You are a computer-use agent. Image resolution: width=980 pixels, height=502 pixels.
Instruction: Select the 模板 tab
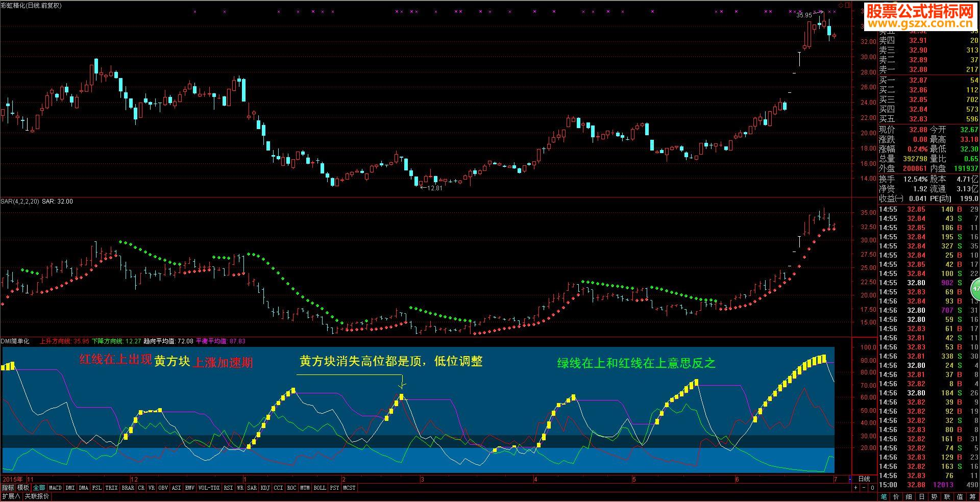point(23,488)
